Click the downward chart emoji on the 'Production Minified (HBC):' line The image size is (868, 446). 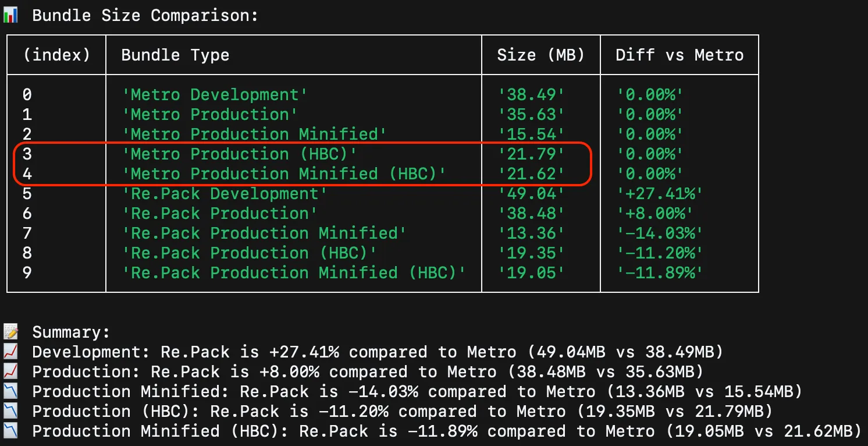10,431
